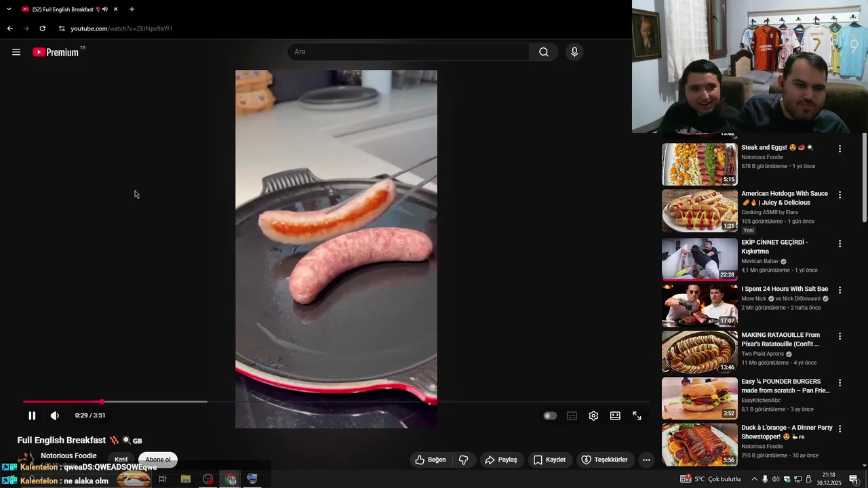Open options menu for EKİP CİNNET GEÇİRDİ video

tap(840, 243)
